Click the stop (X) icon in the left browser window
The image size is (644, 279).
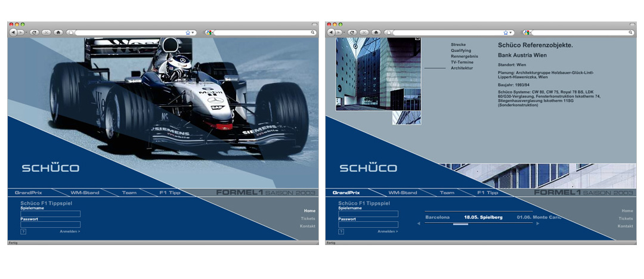pyautogui.click(x=47, y=32)
